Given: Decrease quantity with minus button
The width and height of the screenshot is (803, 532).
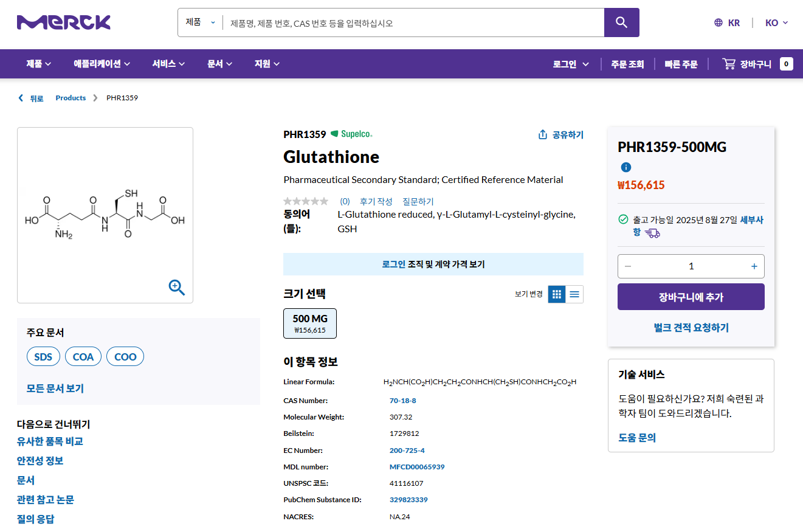Looking at the screenshot, I should tap(628, 266).
